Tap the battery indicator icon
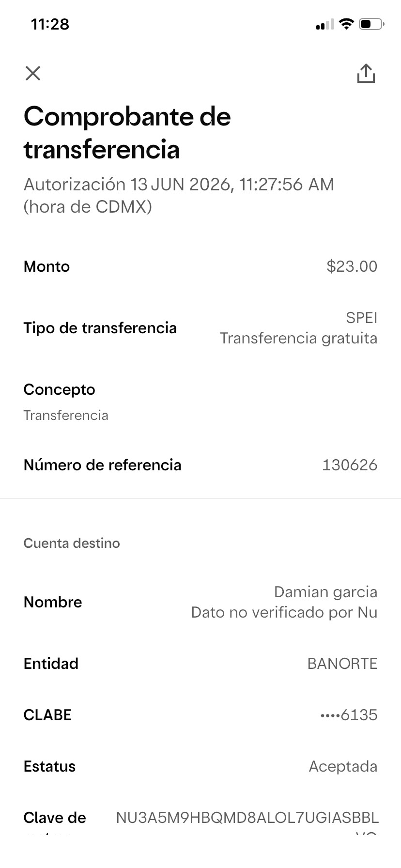This screenshot has height=868, width=401. pyautogui.click(x=371, y=24)
